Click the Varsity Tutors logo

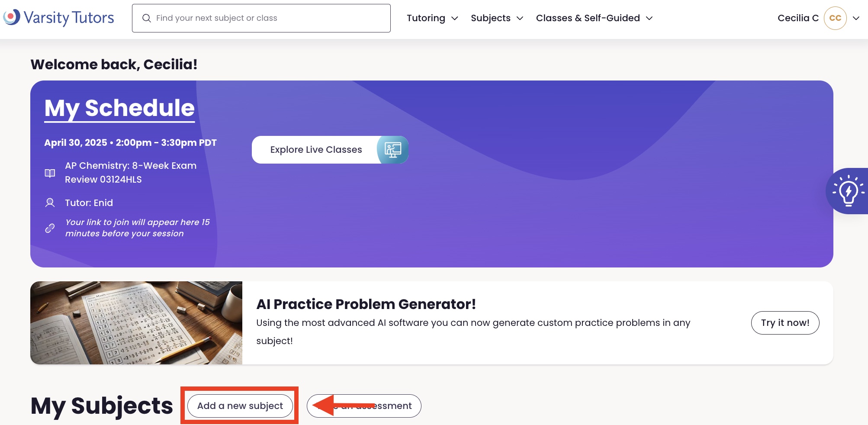point(58,18)
